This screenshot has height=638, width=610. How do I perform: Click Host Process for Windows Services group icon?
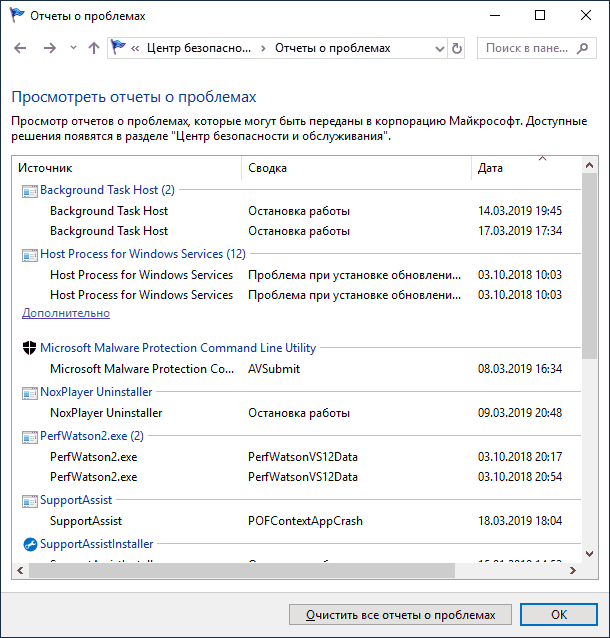[30, 255]
